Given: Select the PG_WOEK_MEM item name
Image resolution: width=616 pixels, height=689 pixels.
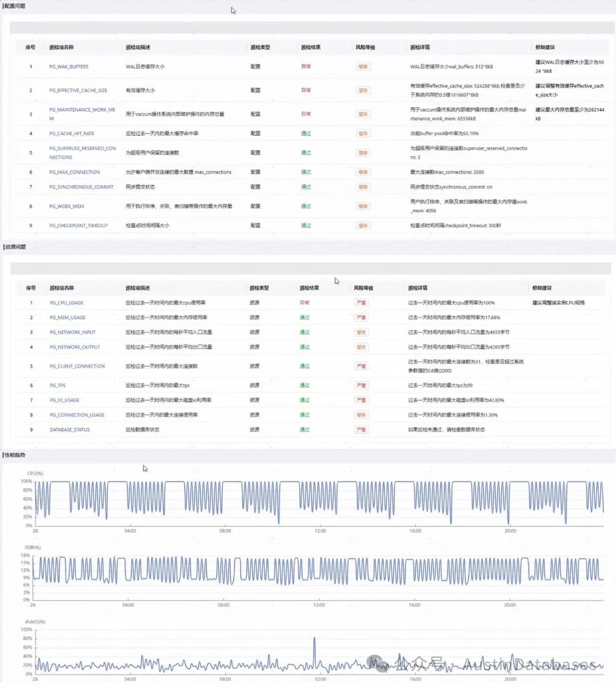Looking at the screenshot, I should pos(66,206).
